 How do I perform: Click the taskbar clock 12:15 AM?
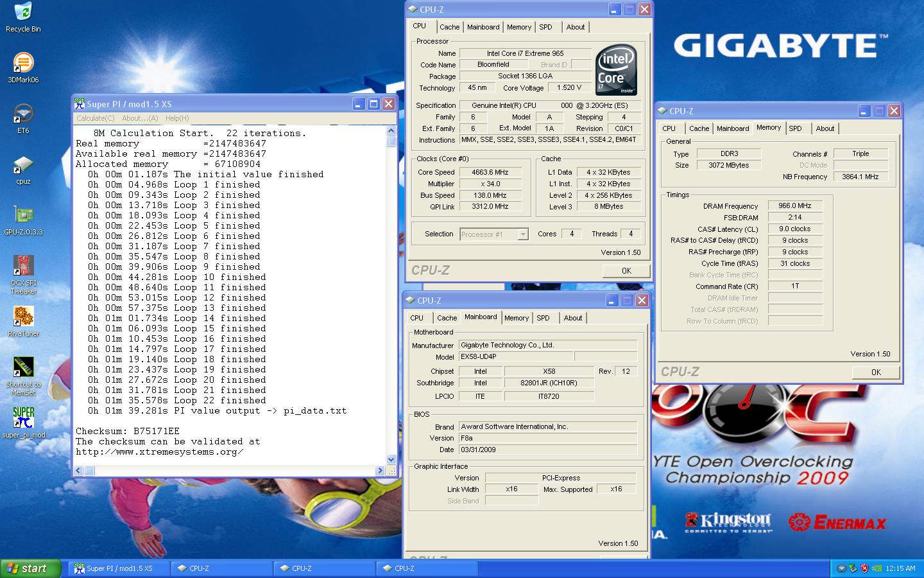pos(900,568)
